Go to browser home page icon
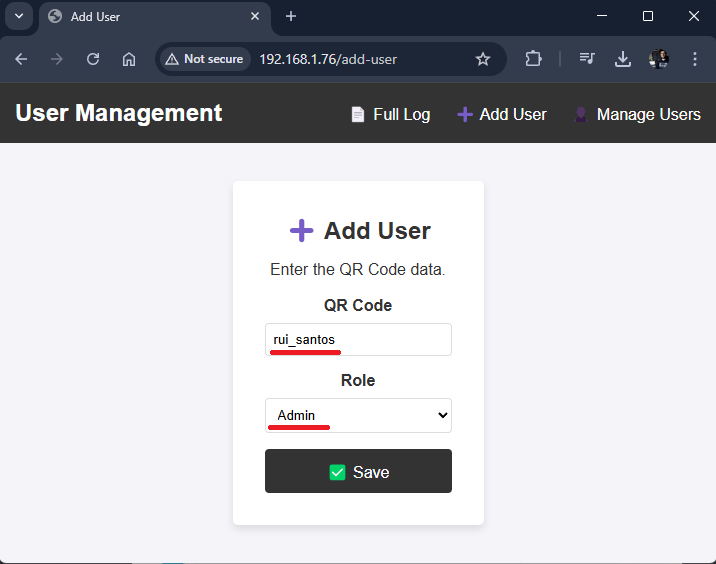Image resolution: width=716 pixels, height=564 pixels. 129,59
